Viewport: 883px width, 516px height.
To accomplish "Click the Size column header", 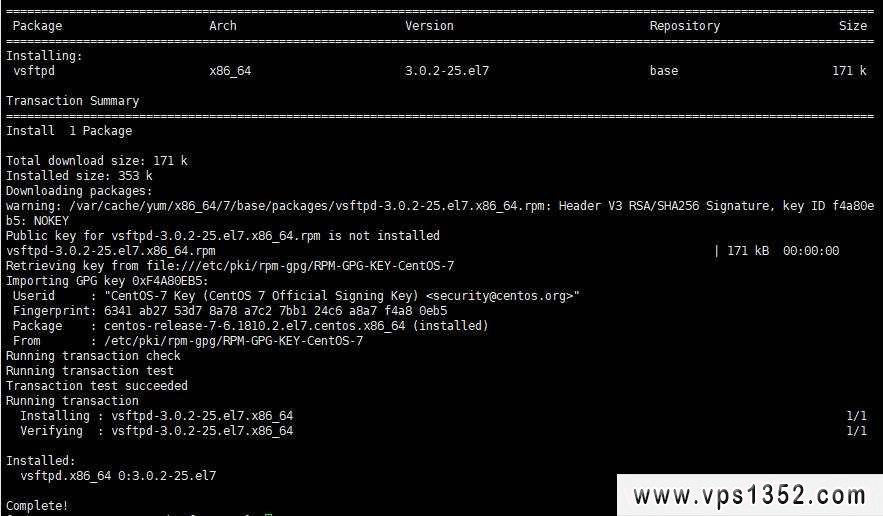I will click(853, 26).
